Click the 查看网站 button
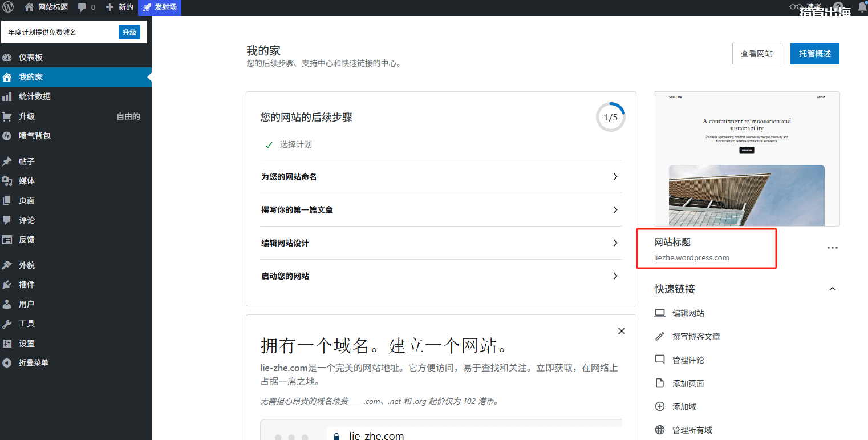This screenshot has width=868, height=440. coord(756,54)
